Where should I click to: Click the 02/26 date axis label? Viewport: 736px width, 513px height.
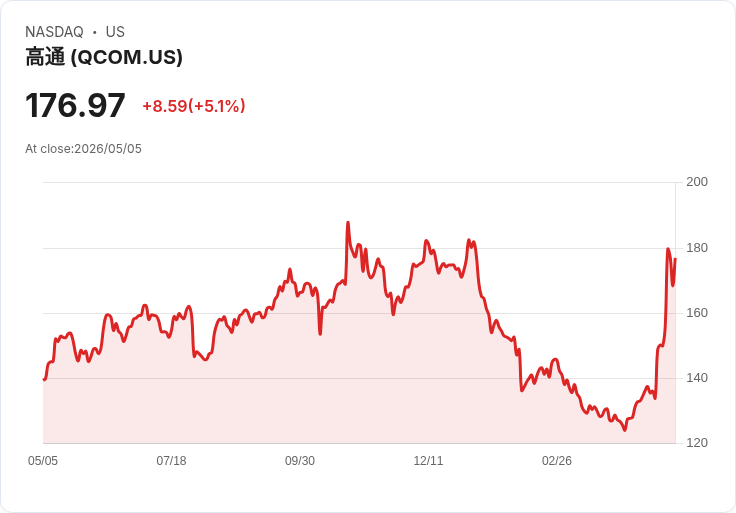coord(557,461)
